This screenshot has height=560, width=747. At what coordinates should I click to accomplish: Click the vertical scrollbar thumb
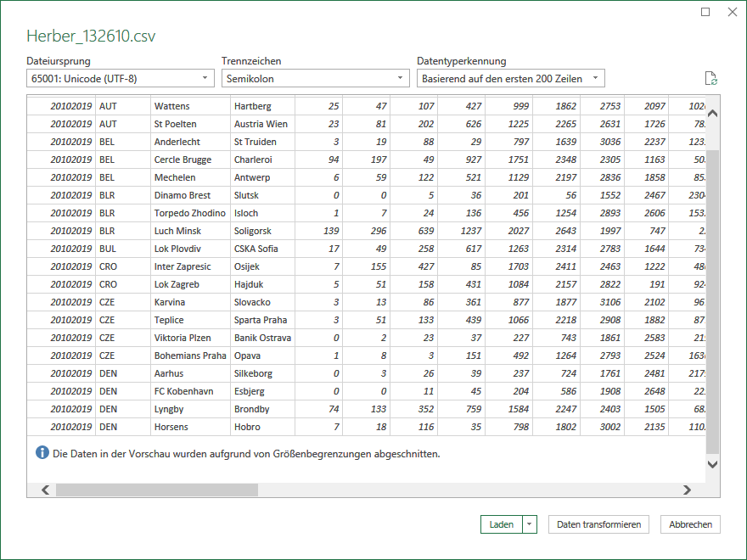pos(713,301)
